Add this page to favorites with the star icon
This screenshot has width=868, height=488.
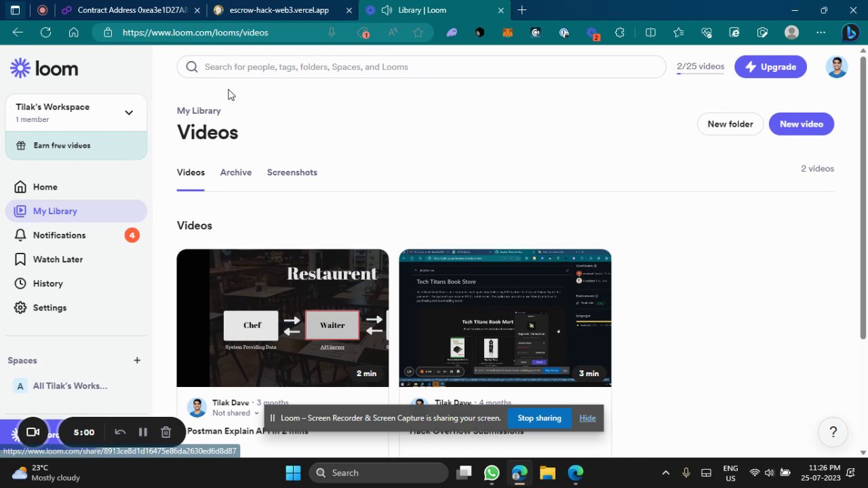coord(418,33)
